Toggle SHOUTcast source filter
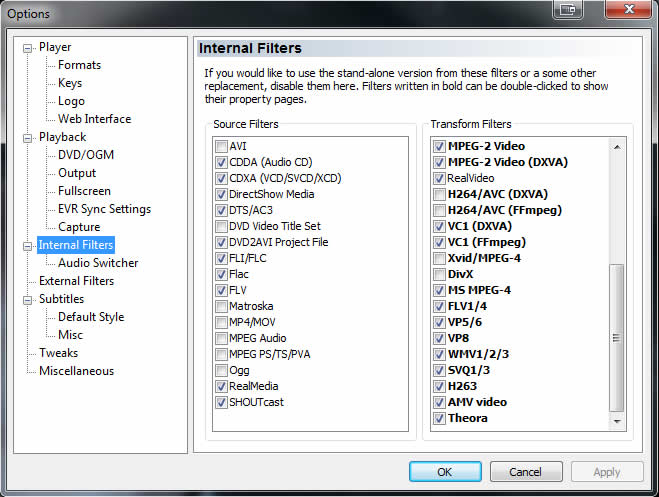The image size is (659, 497). pos(221,402)
